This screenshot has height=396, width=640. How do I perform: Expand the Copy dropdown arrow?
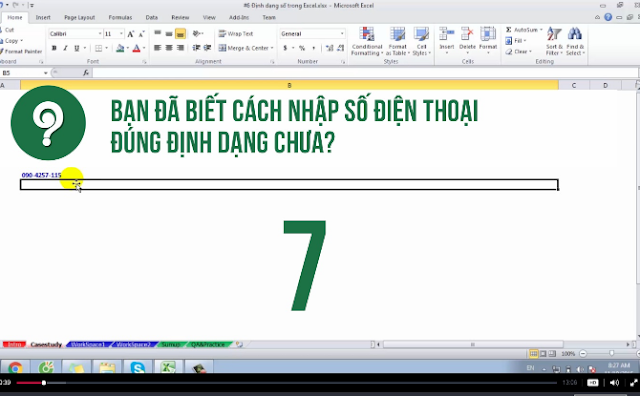tap(22, 41)
